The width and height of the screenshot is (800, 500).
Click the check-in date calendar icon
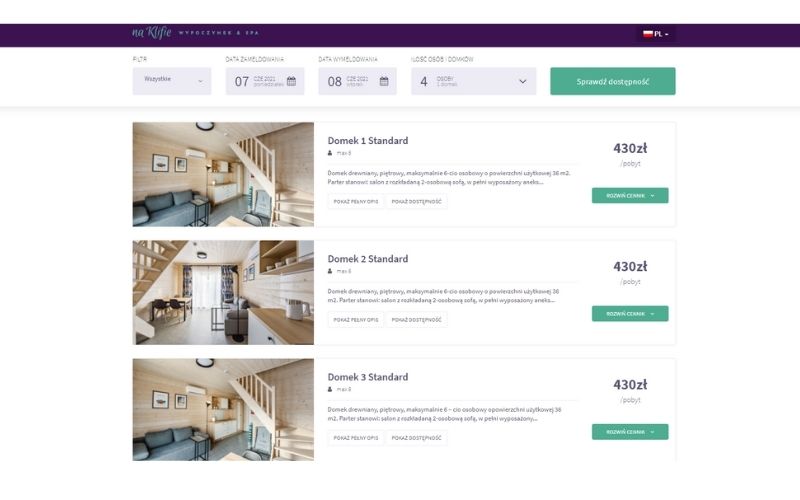291,81
